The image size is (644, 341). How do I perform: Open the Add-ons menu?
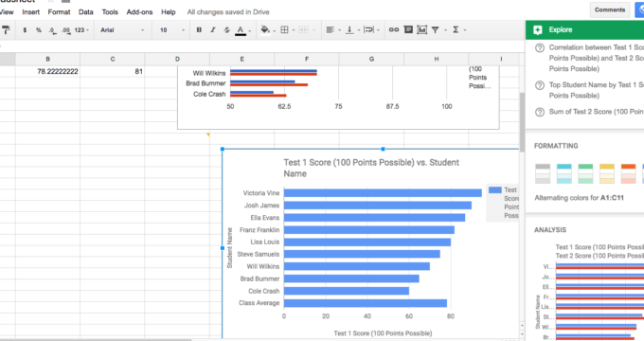click(x=139, y=12)
